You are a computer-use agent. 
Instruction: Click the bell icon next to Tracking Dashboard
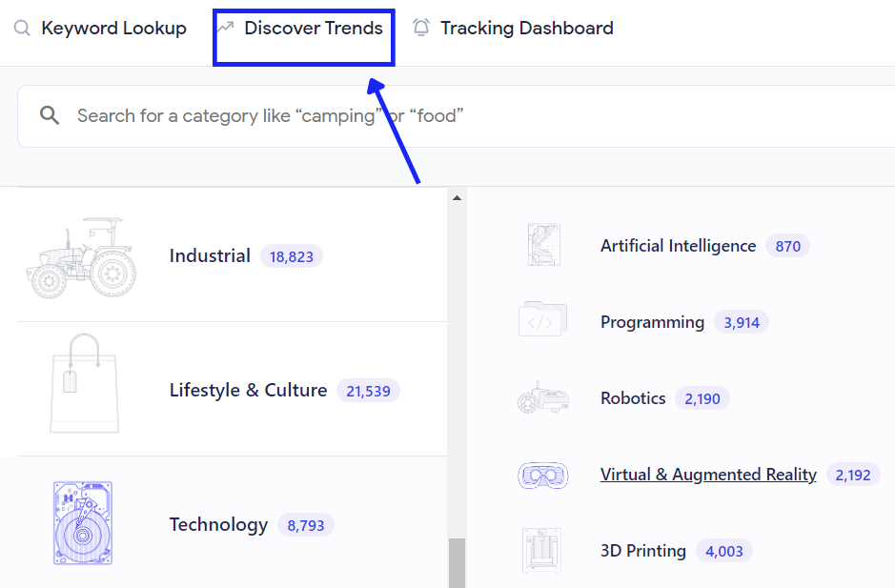point(420,28)
